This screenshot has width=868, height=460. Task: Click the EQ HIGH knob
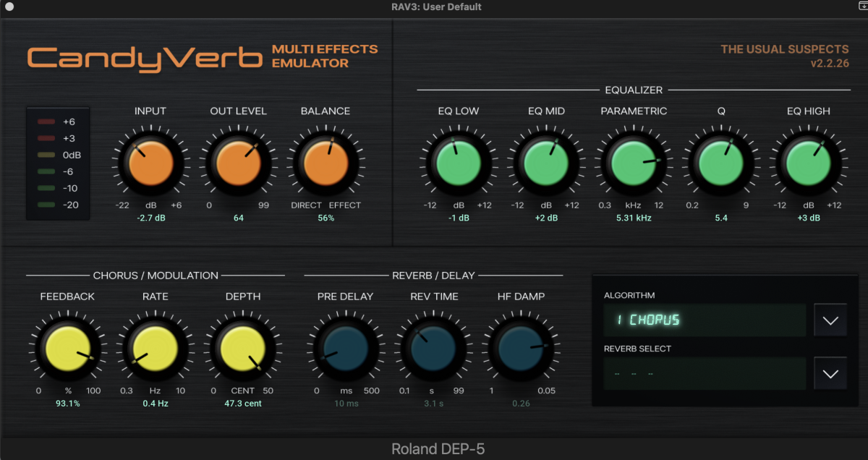809,163
